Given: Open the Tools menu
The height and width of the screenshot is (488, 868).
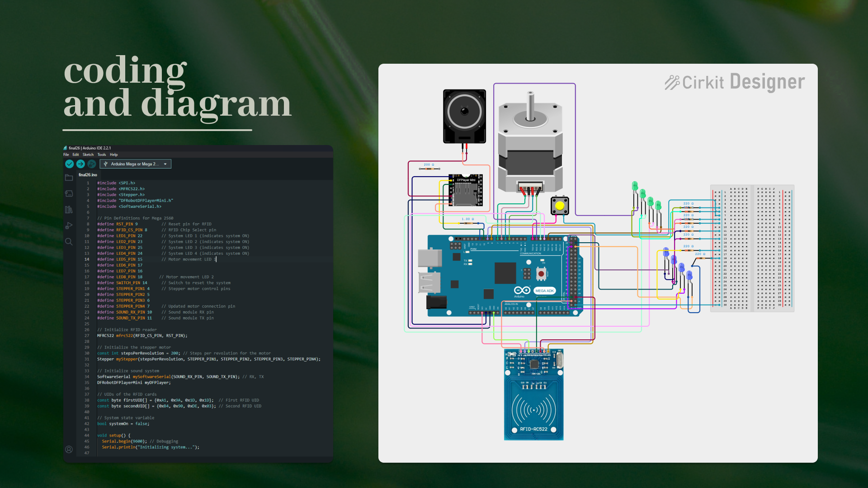Looking at the screenshot, I should click(x=102, y=155).
